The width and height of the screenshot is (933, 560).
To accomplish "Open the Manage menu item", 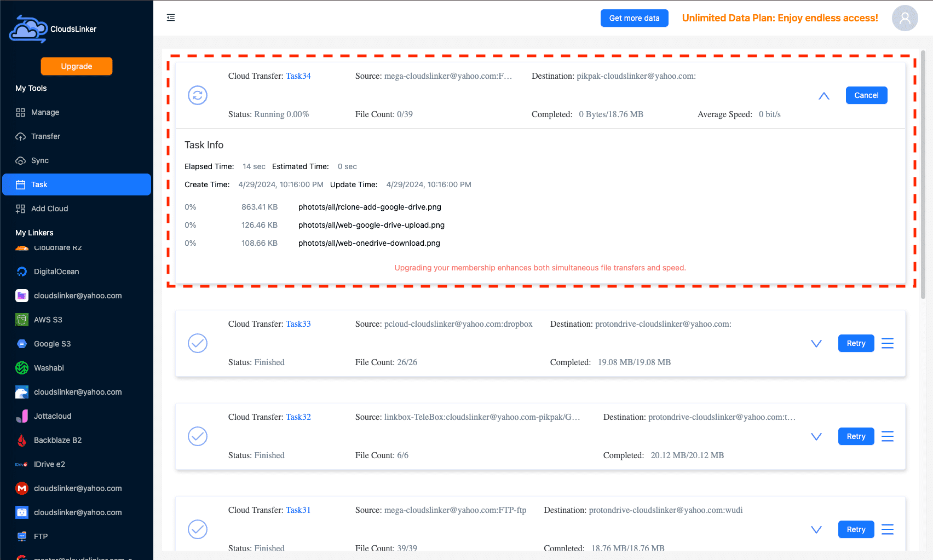I will (x=77, y=112).
